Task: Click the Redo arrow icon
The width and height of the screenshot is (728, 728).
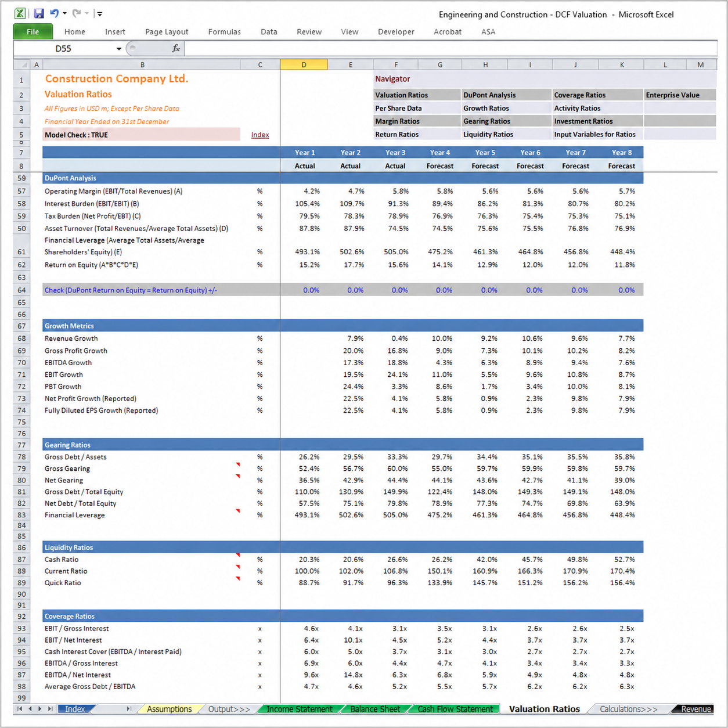Action: click(x=77, y=13)
